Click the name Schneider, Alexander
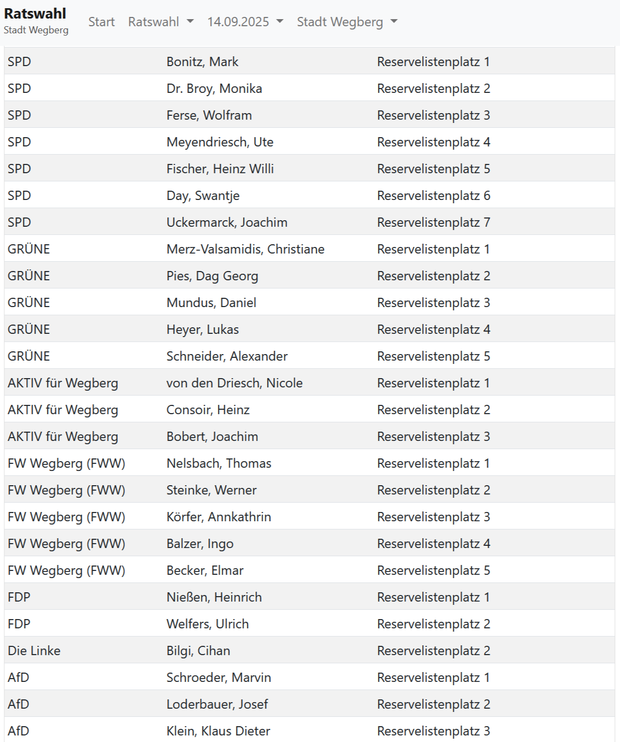The height and width of the screenshot is (742, 620). coord(227,356)
